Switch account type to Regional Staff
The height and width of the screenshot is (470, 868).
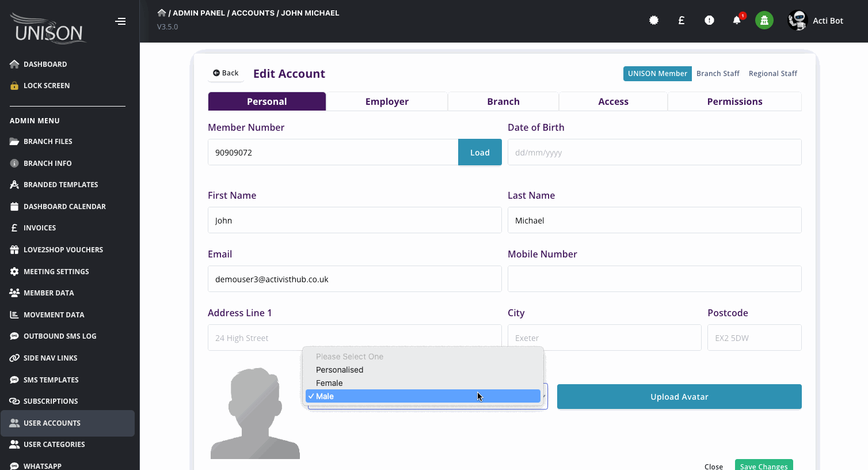772,74
